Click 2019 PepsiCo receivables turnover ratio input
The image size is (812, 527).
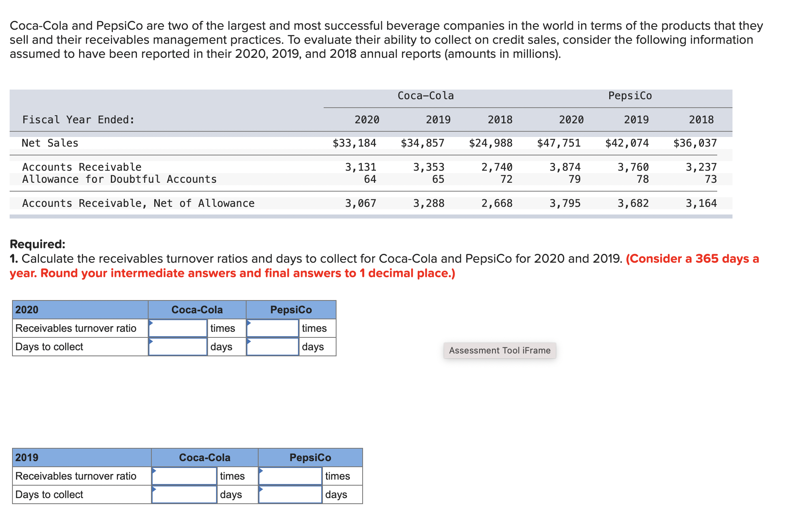[x=290, y=476]
